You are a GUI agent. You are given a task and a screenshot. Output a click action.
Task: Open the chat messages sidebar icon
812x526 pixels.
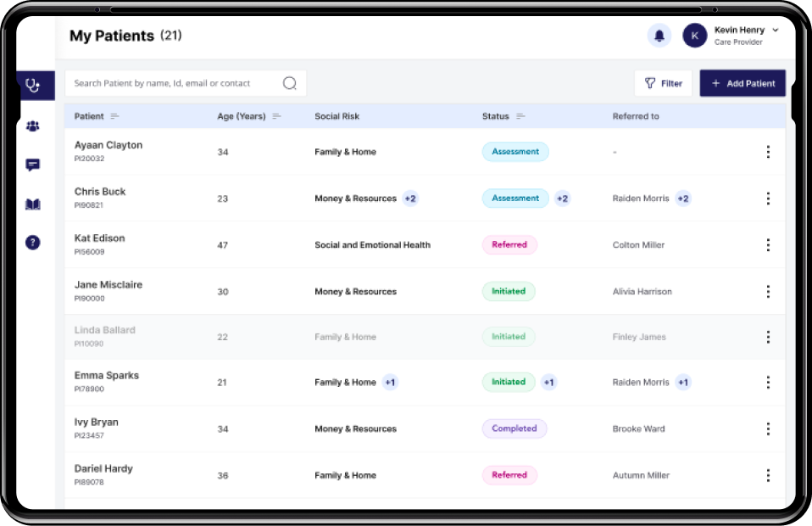[x=33, y=165]
